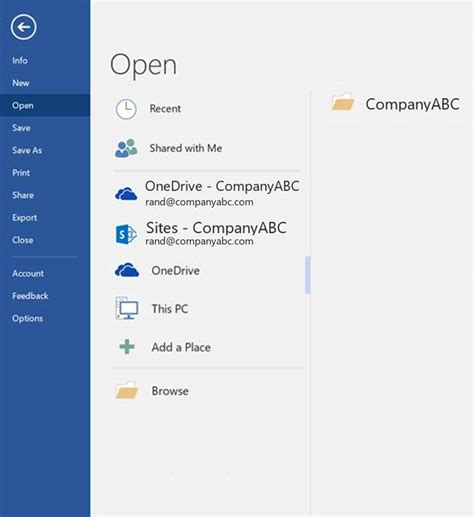Click Add a Place label
The image size is (474, 517).
(181, 347)
